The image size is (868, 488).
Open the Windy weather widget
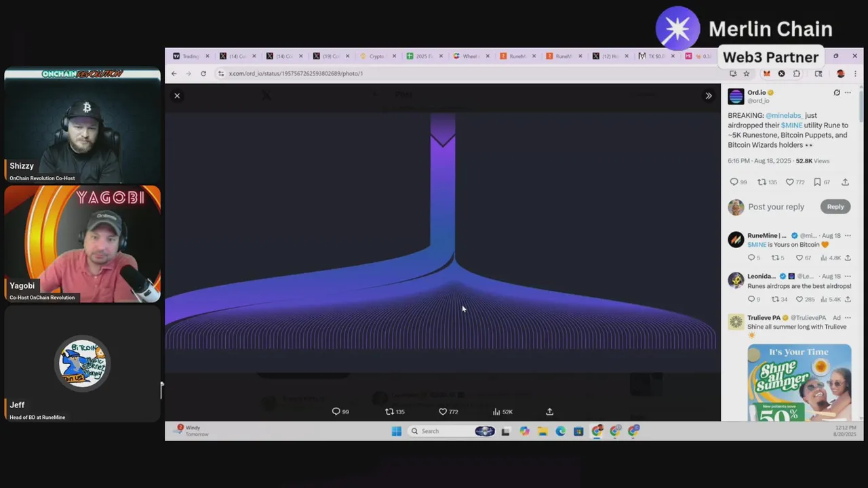pos(191,430)
